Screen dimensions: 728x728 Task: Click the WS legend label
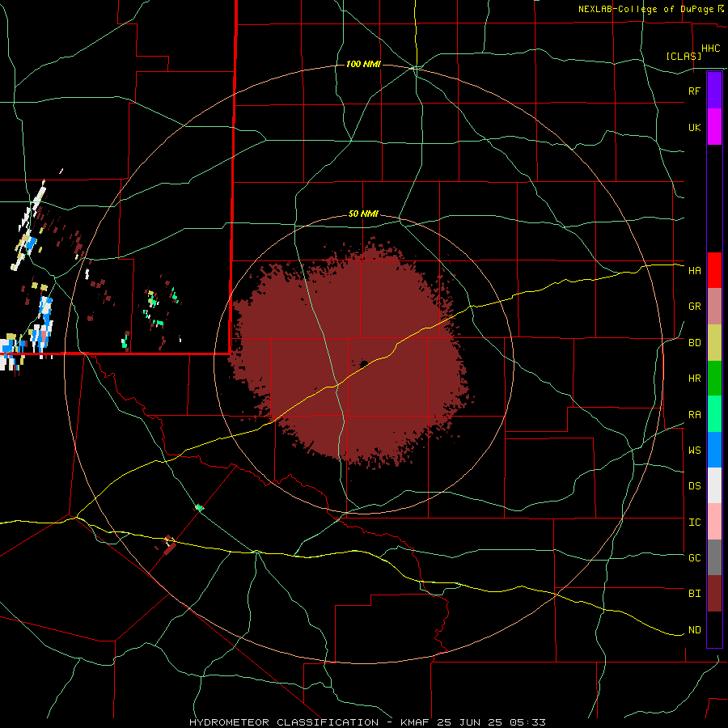tap(694, 451)
